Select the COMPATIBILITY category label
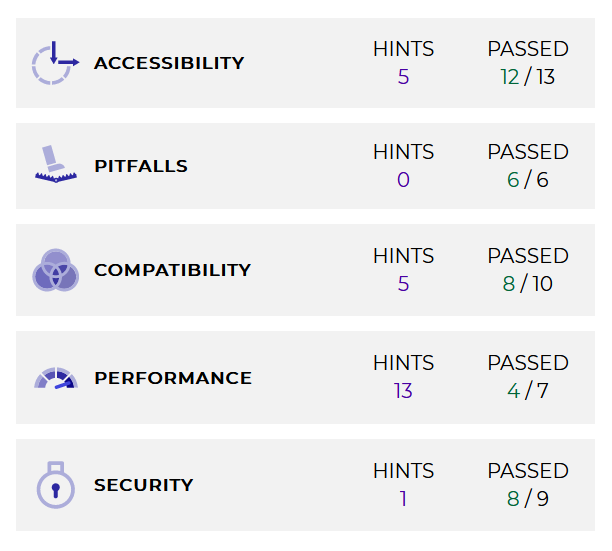This screenshot has width=612, height=551. point(172,270)
